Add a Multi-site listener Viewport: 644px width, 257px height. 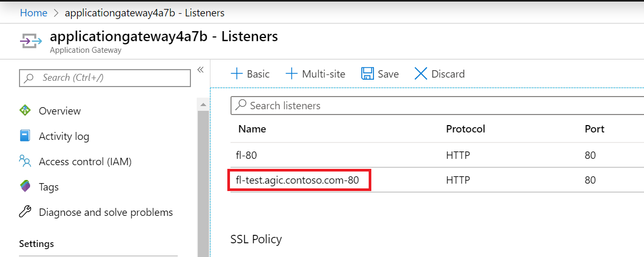click(315, 74)
